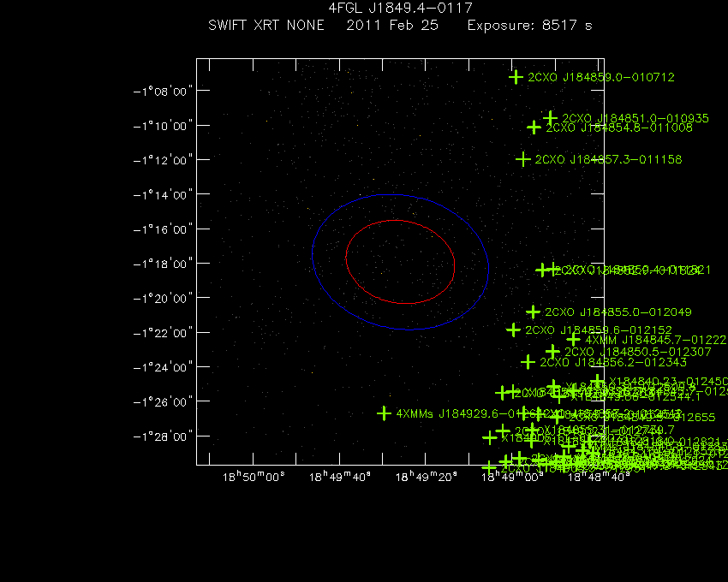Select the declination label -1°24'00"
728x582 pixels.
163,367
